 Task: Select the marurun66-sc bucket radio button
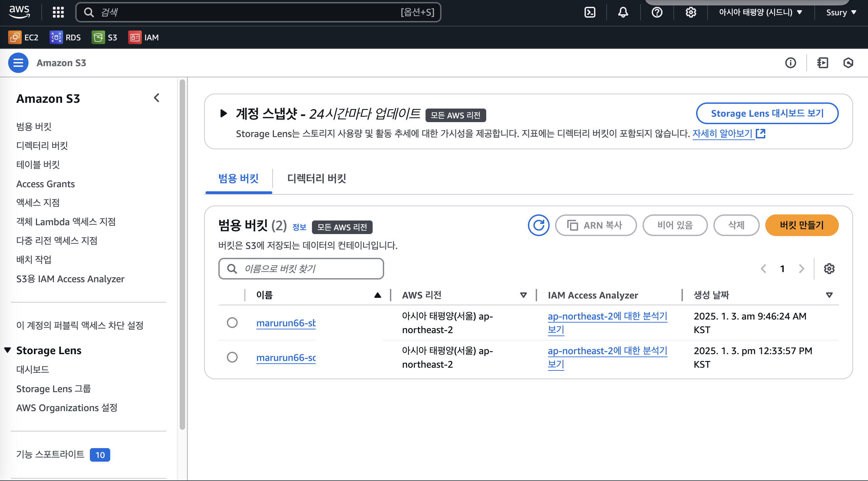point(232,357)
